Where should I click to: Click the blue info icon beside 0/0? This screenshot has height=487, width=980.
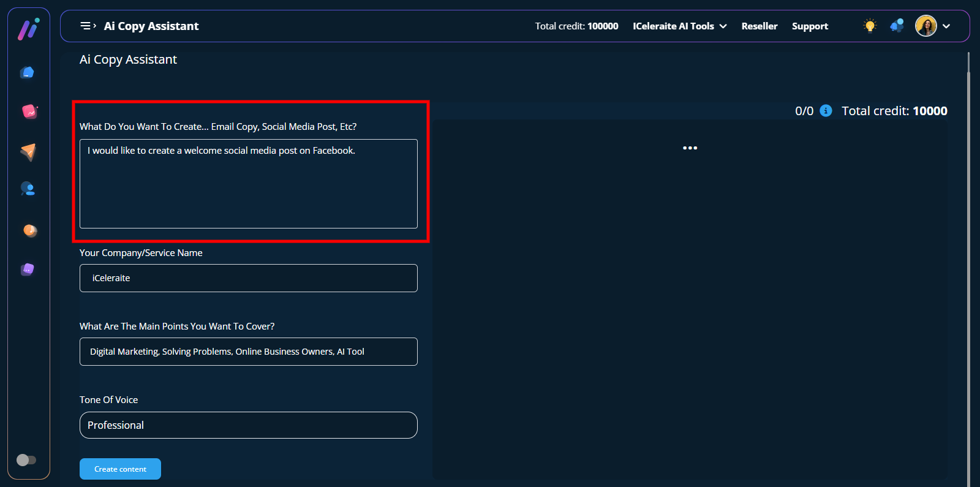click(x=826, y=111)
